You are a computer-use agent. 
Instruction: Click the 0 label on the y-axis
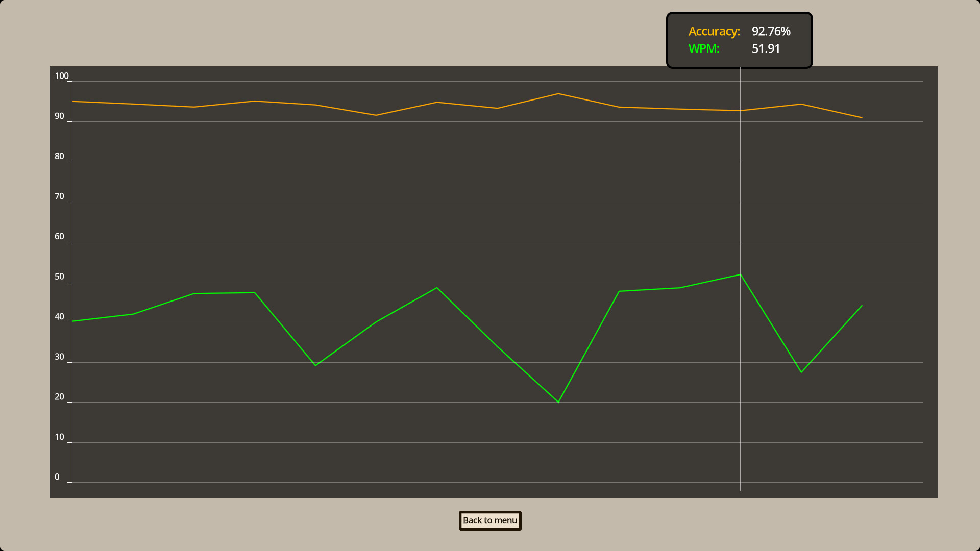pos(57,477)
